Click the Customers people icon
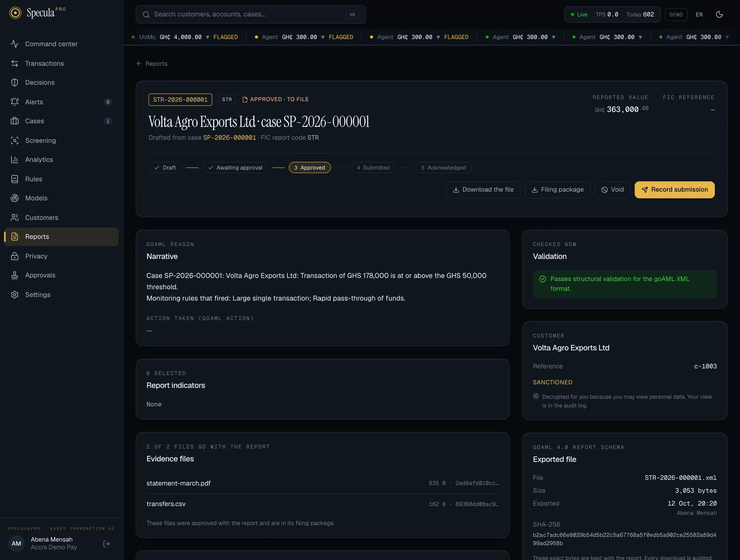Viewport: 740px width, 560px height. [15, 217]
